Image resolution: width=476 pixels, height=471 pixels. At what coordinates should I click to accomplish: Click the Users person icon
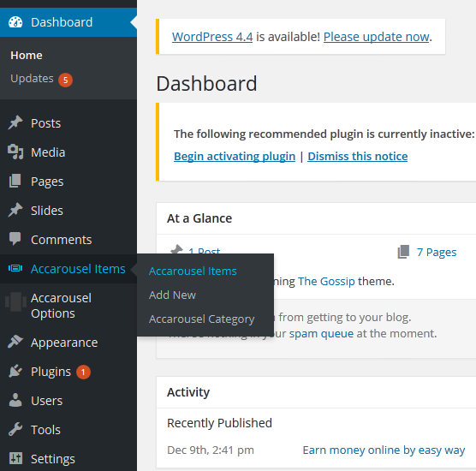[15, 400]
